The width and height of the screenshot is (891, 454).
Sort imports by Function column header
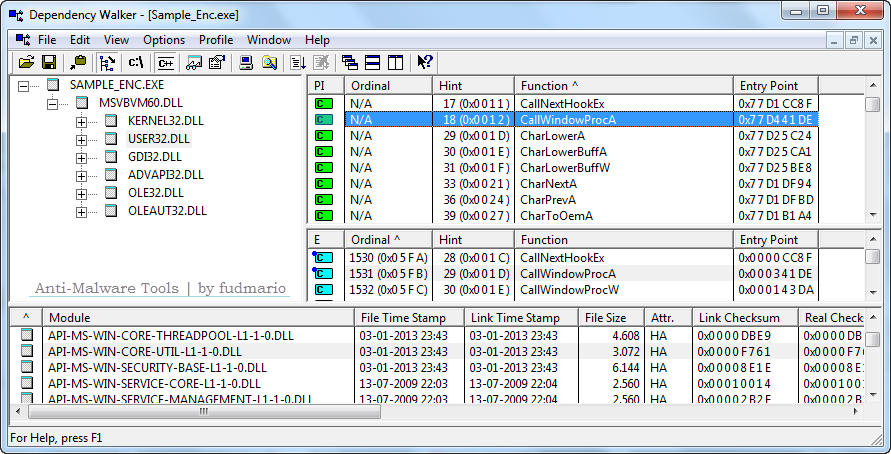(624, 86)
